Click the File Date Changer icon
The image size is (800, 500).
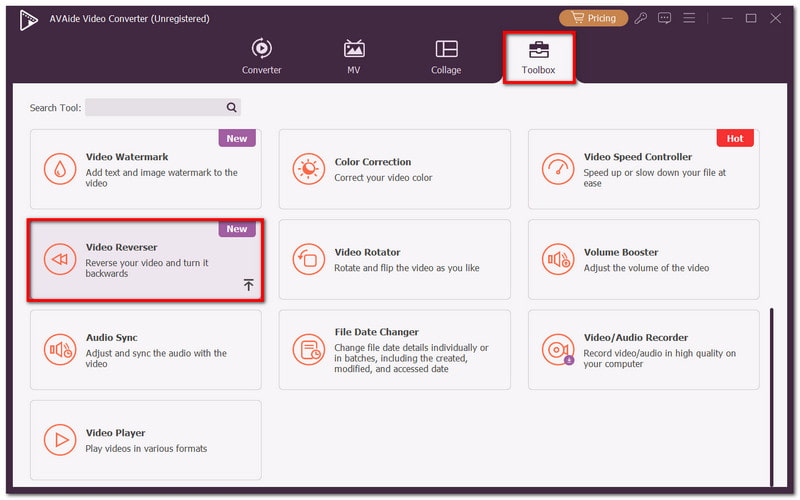coord(309,350)
